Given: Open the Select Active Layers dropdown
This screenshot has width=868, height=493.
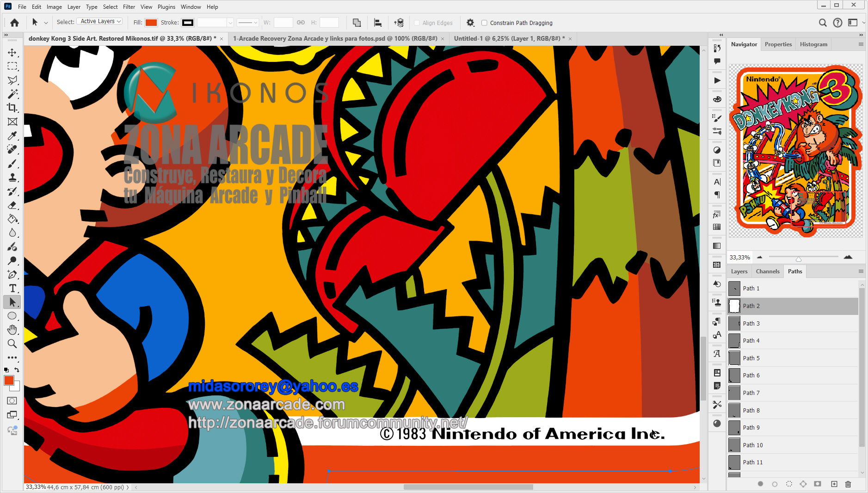Looking at the screenshot, I should (100, 21).
